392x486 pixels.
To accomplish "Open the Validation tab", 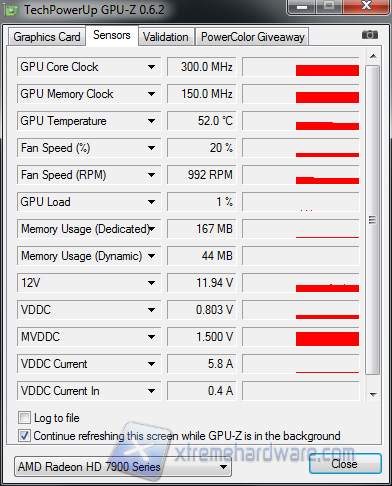I will pyautogui.click(x=166, y=37).
